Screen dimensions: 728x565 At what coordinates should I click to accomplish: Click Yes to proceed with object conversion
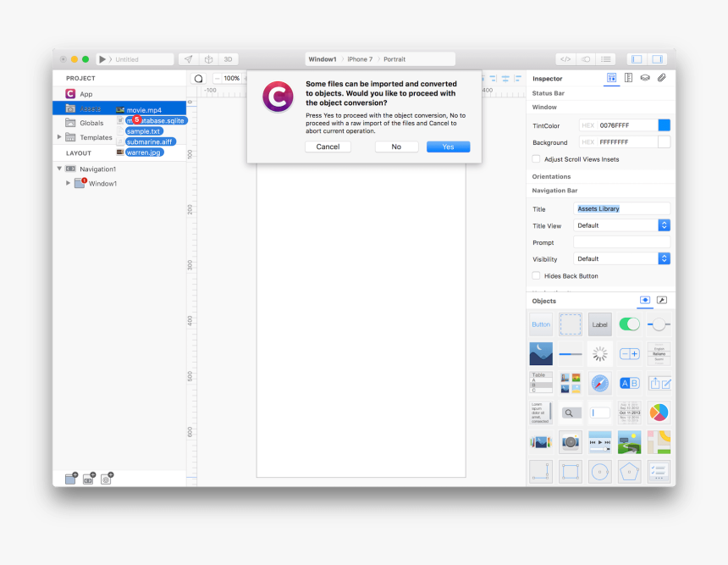click(448, 147)
